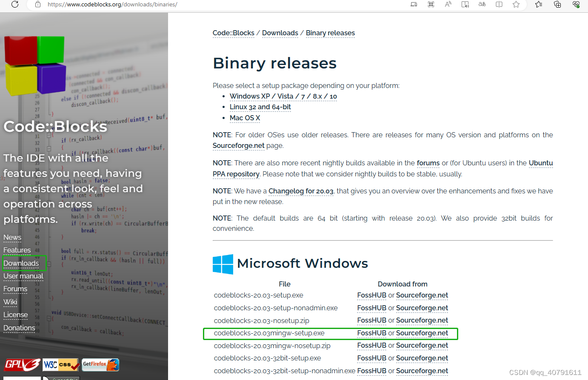The height and width of the screenshot is (380, 588).
Task: FossHUB link for codeblocks-20.03-32bit-setup.exe
Action: (372, 358)
